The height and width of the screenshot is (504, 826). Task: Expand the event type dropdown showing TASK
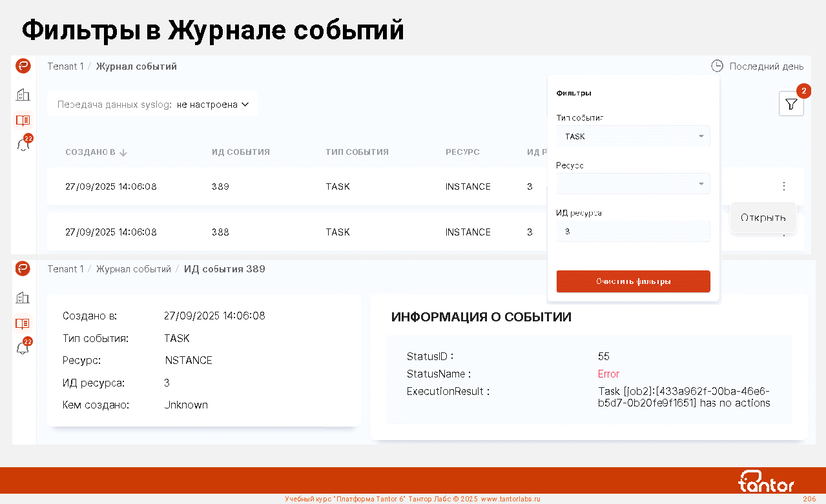pyautogui.click(x=633, y=137)
